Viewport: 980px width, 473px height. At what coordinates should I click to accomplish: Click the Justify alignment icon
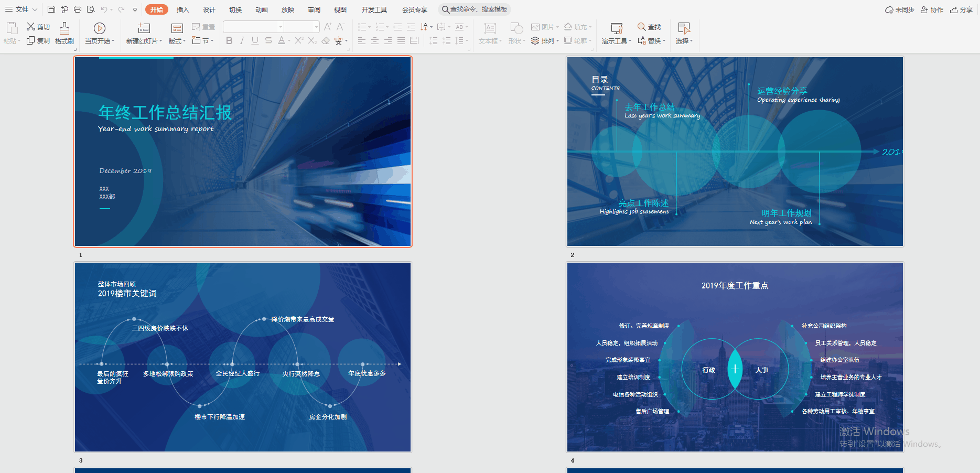(401, 40)
